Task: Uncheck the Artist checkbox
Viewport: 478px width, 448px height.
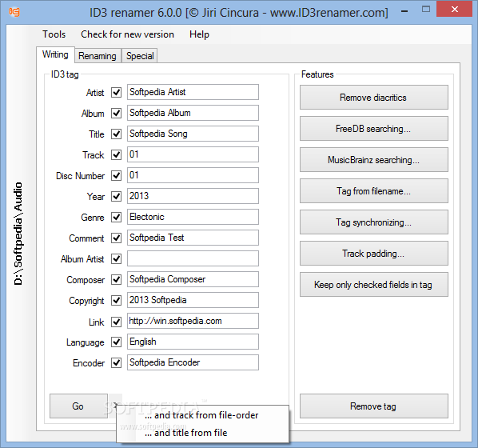Action: click(116, 92)
